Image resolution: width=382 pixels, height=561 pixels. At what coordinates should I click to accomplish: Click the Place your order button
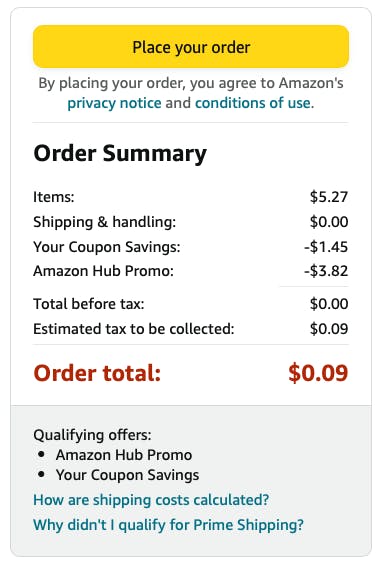[191, 47]
